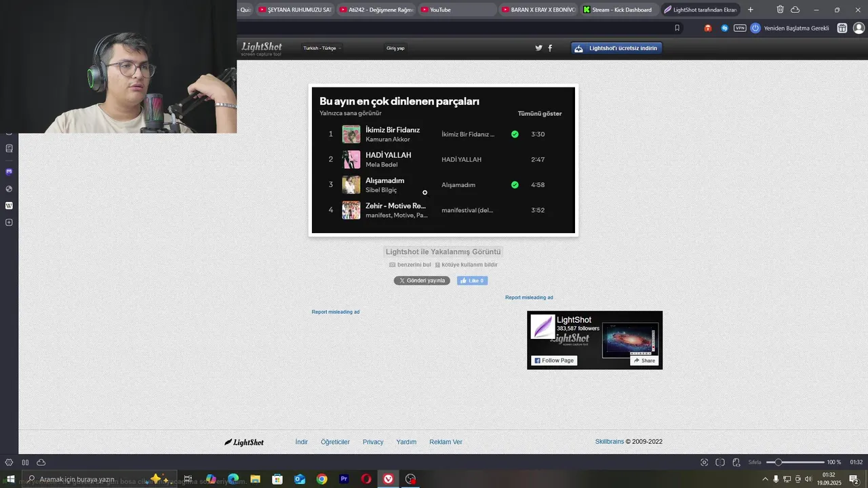
Task: Switch to Stream - Kick Dashboard tab
Action: pyautogui.click(x=618, y=9)
